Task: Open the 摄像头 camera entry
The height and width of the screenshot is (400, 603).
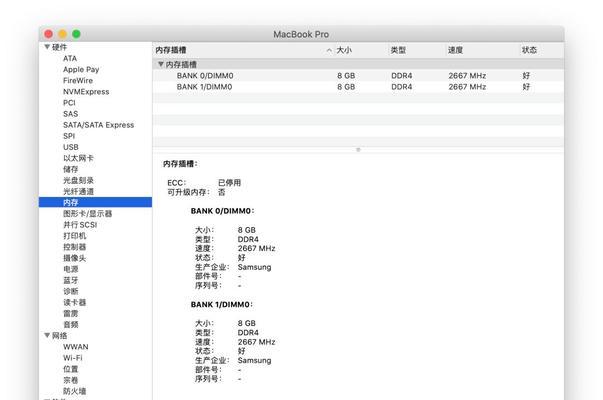Action: coord(75,258)
